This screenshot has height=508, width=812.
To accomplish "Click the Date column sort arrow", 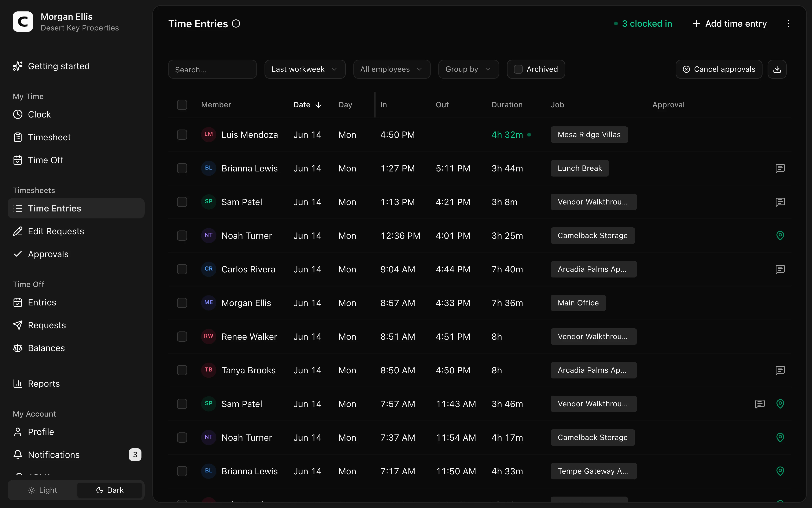I will 318,105.
